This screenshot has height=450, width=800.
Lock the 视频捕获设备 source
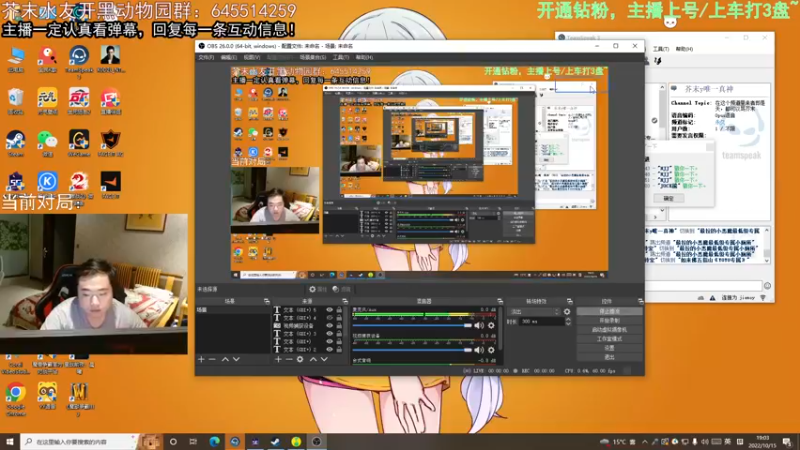(x=339, y=326)
